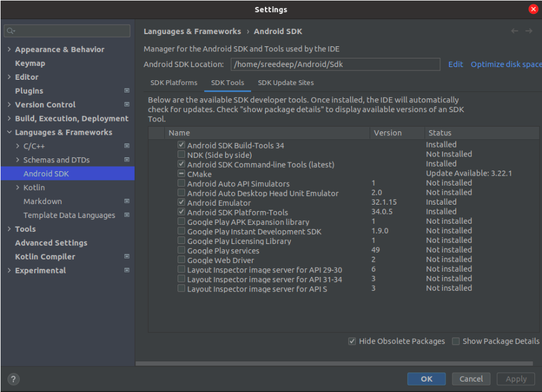Check NDK (Side by side)
Image resolution: width=542 pixels, height=392 pixels.
coord(181,154)
